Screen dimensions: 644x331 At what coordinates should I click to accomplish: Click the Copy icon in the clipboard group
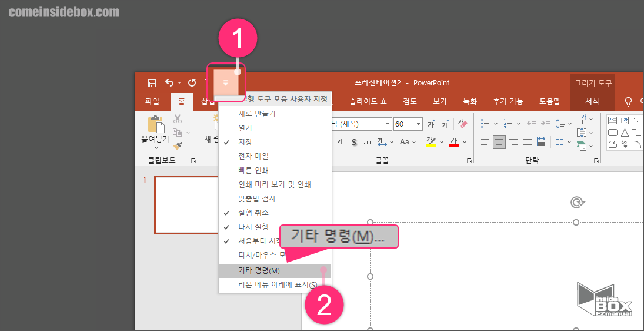178,132
